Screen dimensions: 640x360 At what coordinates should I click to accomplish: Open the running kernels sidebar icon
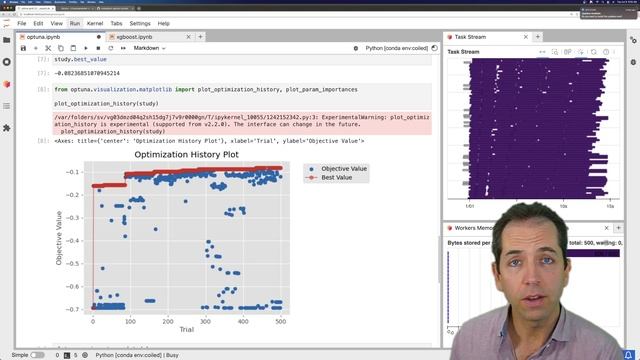(x=7, y=62)
